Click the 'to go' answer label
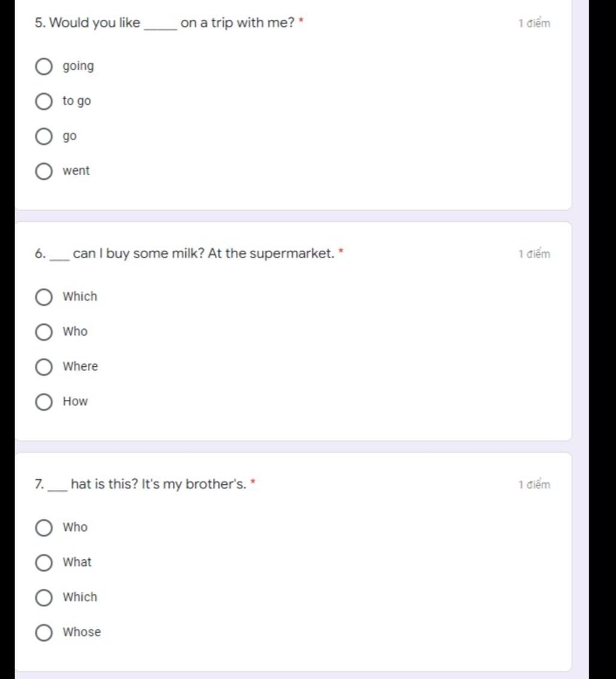The image size is (616, 679). coord(76,101)
